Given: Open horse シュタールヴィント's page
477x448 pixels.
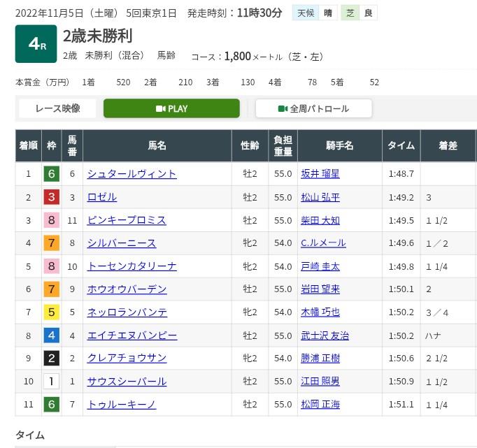Looking at the screenshot, I should pyautogui.click(x=131, y=174).
